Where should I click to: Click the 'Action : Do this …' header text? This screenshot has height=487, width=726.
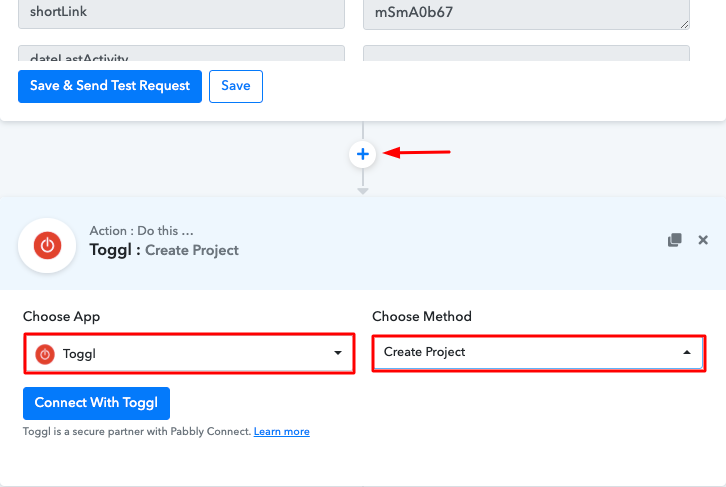tap(141, 231)
